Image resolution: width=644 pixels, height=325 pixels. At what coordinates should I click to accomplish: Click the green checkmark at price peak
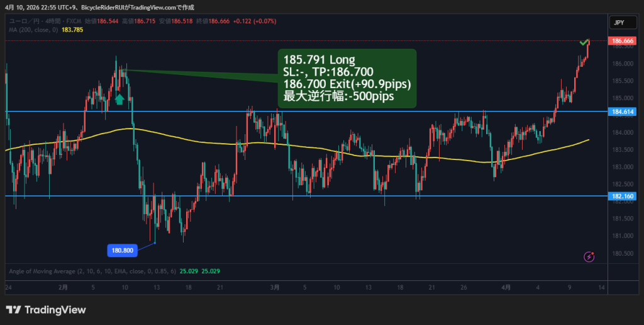pos(585,42)
